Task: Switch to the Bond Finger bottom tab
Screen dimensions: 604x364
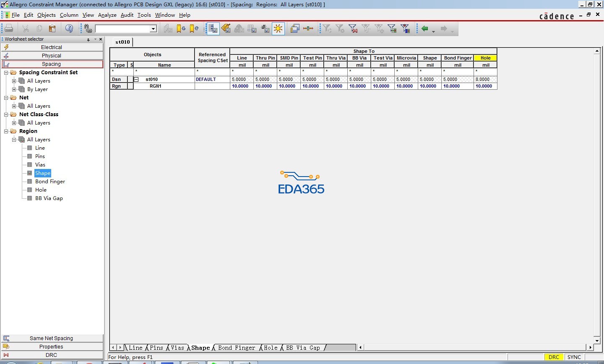Action: tap(237, 348)
